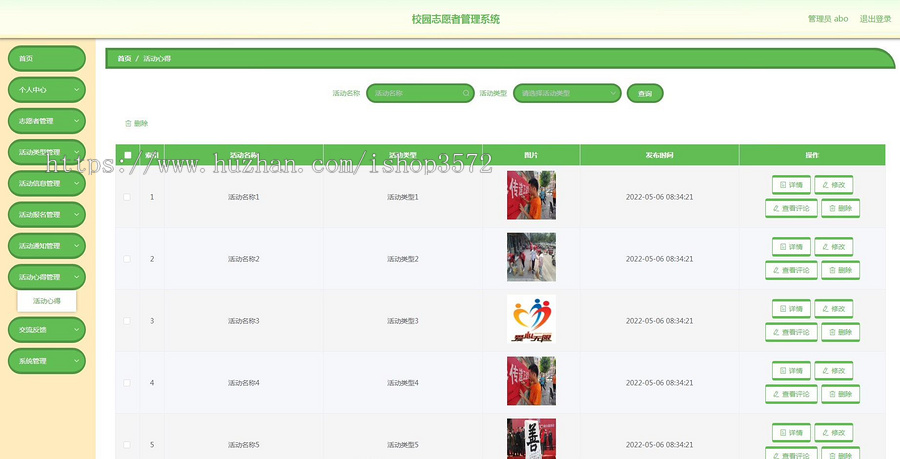Click 退出登录 in the top bar
The height and width of the screenshot is (459, 900).
coord(875,19)
